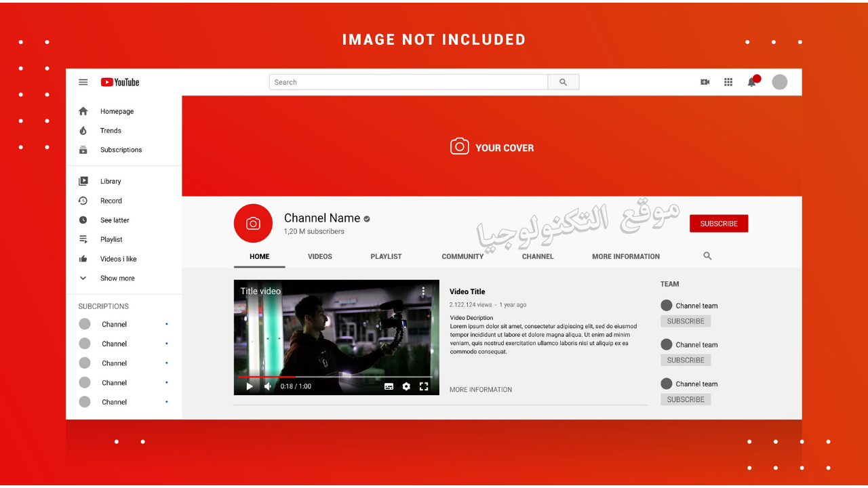
Task: Open the Library sidebar icon
Action: (83, 181)
